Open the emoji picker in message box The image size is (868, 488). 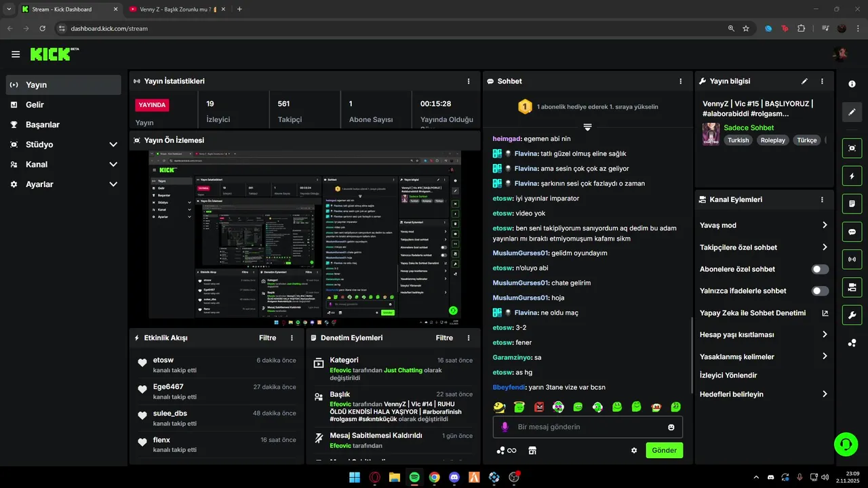671,427
